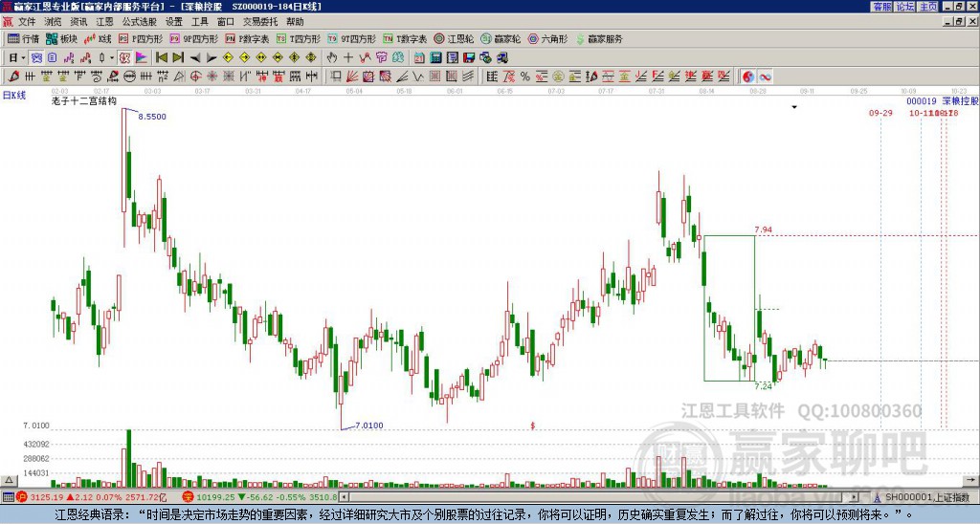The image size is (980, 524).
Task: Open the 9T四方形 tool
Action: pyautogui.click(x=351, y=38)
